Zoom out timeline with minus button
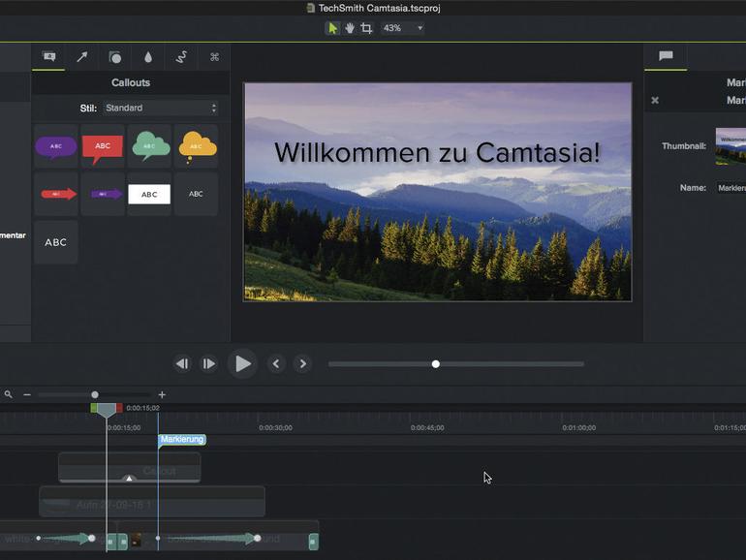The image size is (746, 560). [x=27, y=395]
